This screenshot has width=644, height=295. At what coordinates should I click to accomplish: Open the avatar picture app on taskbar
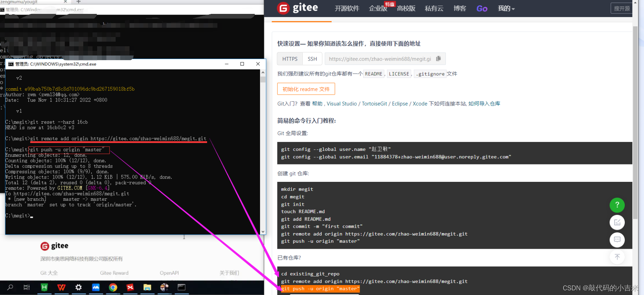164,287
